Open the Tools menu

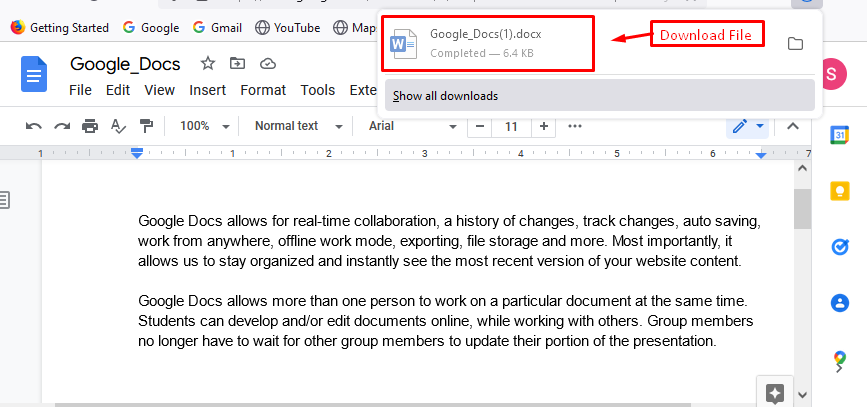318,90
